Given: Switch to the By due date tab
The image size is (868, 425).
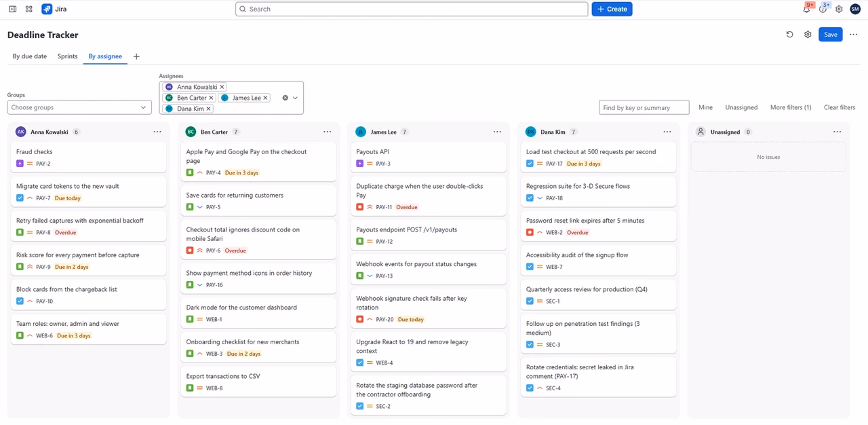Looking at the screenshot, I should tap(30, 56).
